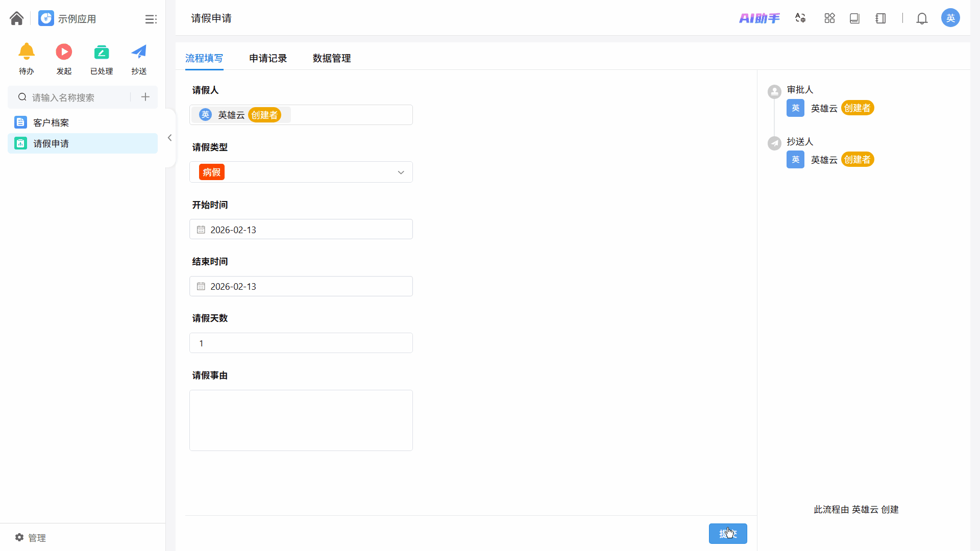Open the app grid icon
The height and width of the screenshot is (551, 980).
pos(829,18)
